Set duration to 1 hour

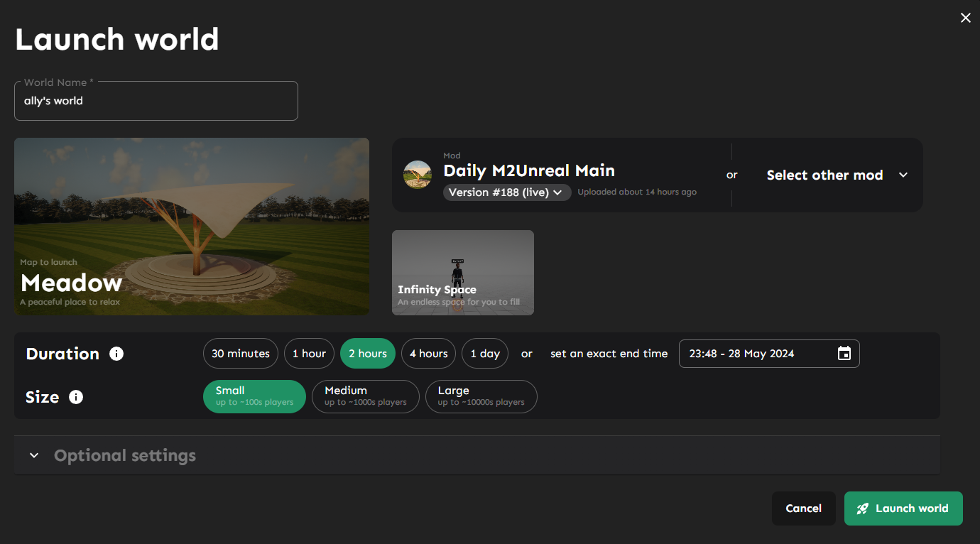tap(309, 354)
